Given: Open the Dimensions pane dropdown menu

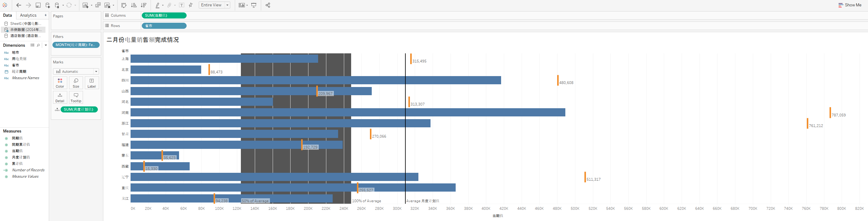Looking at the screenshot, I should pos(46,45).
